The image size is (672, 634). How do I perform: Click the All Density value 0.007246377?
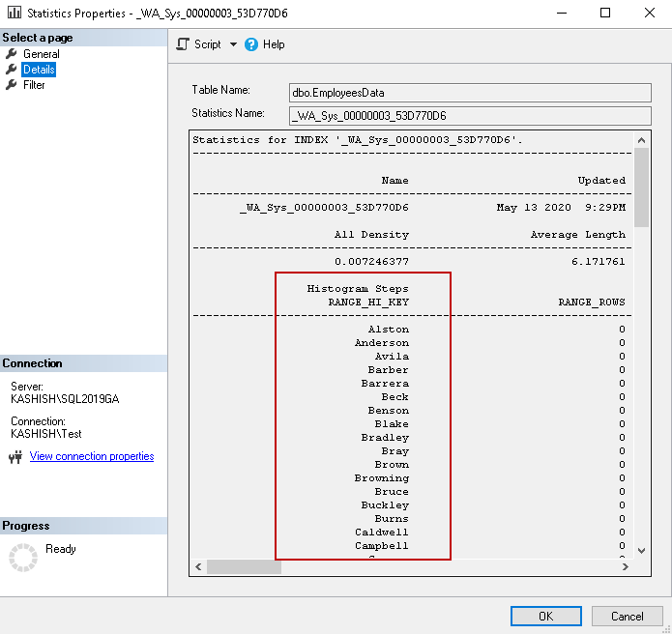click(x=371, y=261)
